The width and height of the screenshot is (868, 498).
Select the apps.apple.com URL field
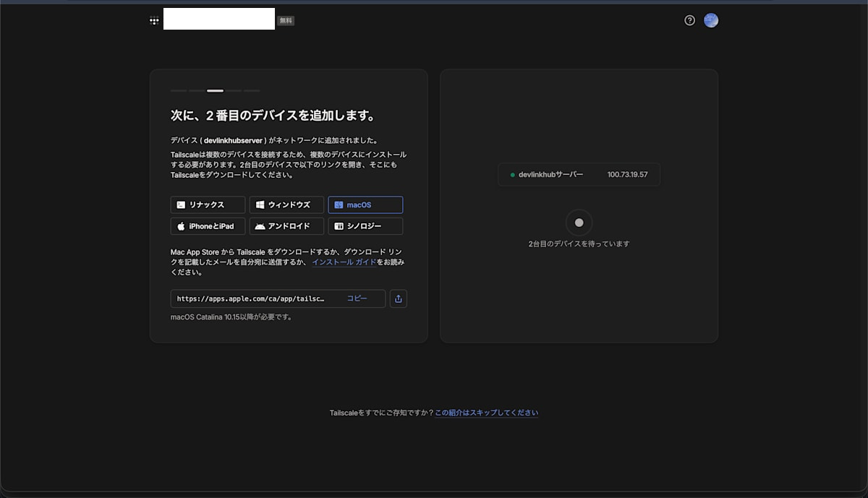click(x=250, y=299)
